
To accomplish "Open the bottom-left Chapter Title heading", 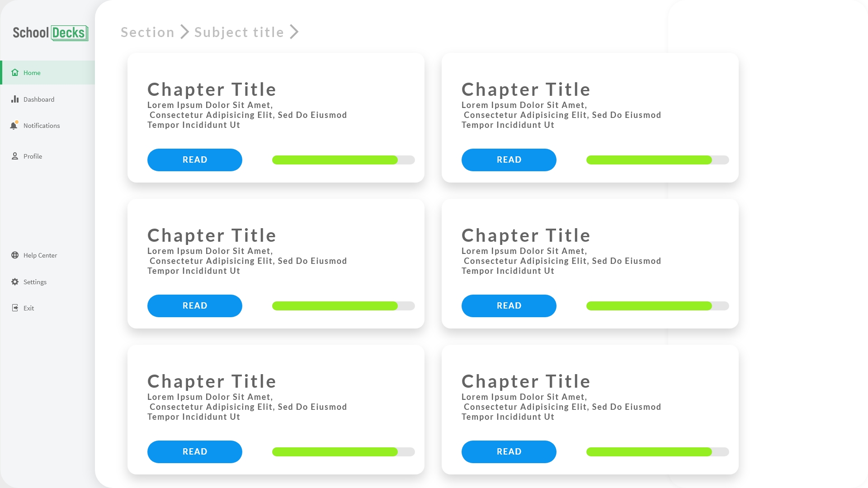I will tap(212, 381).
